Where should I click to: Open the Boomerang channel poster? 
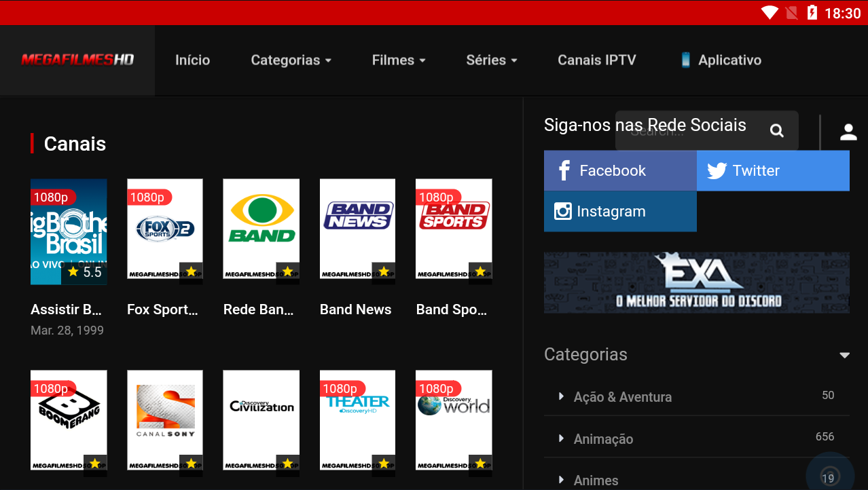(x=69, y=421)
